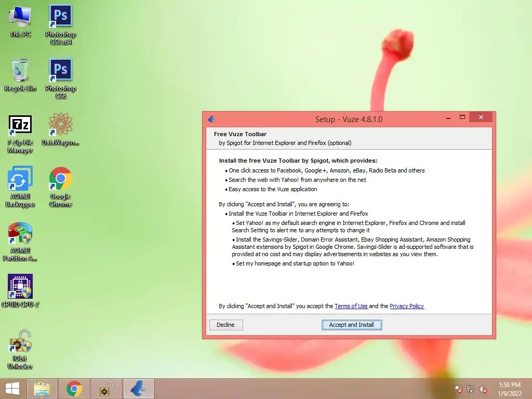Screen dimensions: 532x399
Task: Click 'Set my homepage and startup option to Yahoo!' text
Action: (x=295, y=263)
